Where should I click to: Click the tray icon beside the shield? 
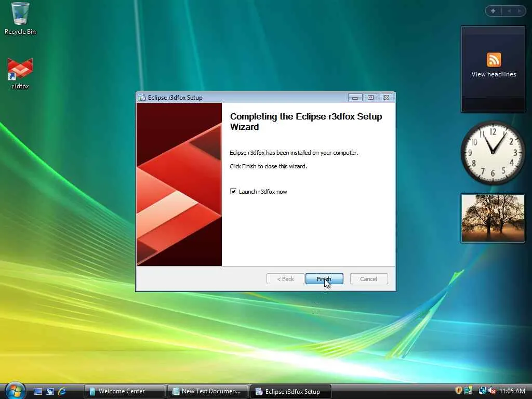[x=468, y=391]
